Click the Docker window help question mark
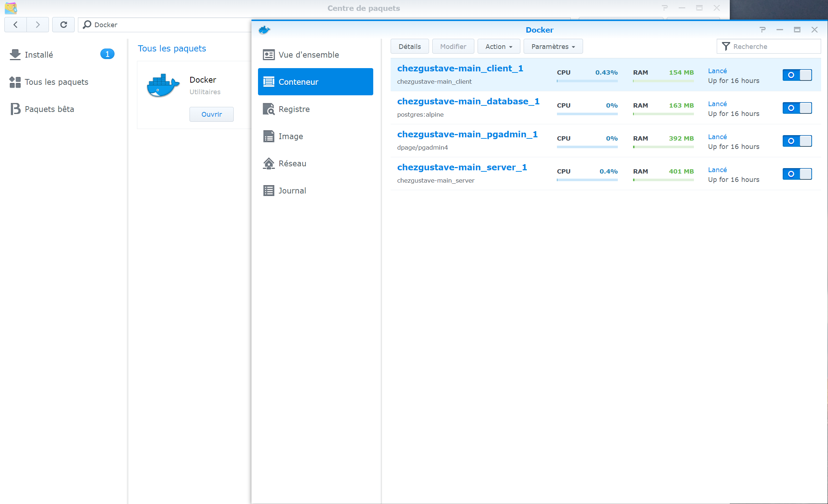The height and width of the screenshot is (504, 828). pos(762,30)
